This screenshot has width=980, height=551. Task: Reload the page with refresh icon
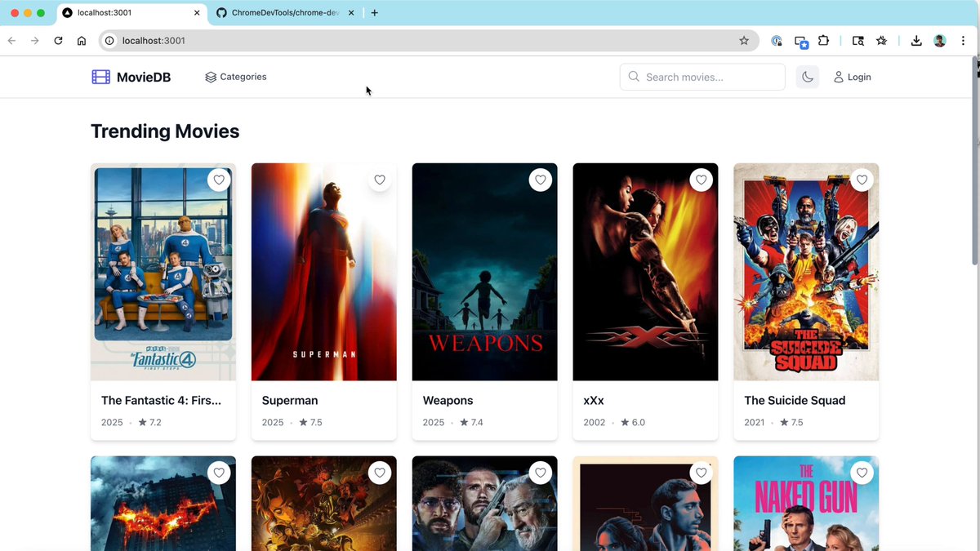click(x=58, y=40)
